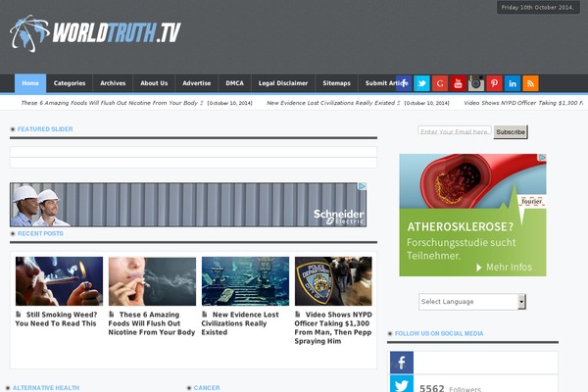Click the Schneider Electric banner ad

point(188,205)
